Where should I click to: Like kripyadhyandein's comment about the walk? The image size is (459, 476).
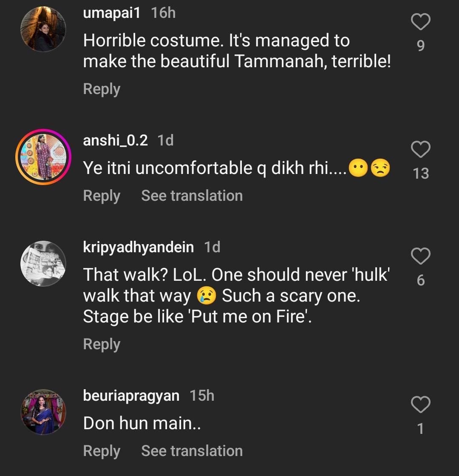coord(421,256)
